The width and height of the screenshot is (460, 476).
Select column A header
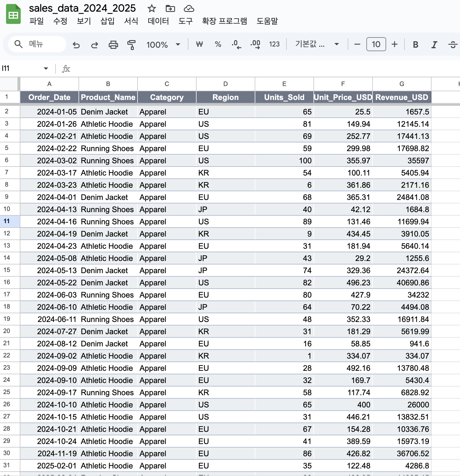pos(49,84)
